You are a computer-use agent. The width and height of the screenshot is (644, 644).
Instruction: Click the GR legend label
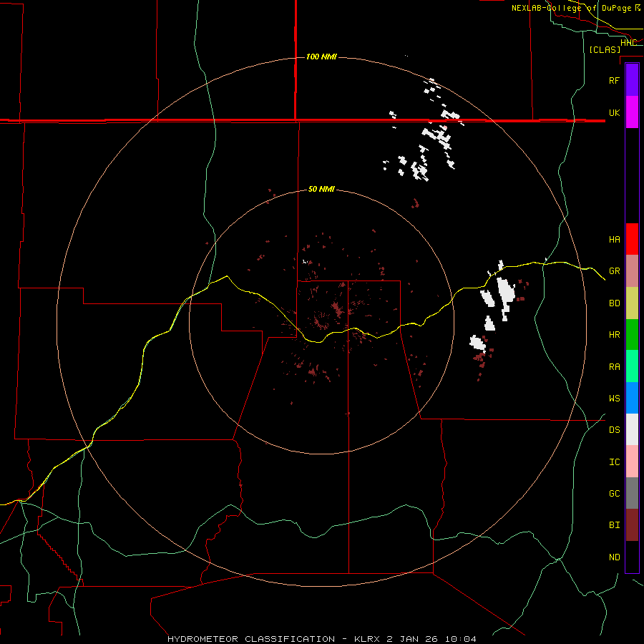(615, 271)
